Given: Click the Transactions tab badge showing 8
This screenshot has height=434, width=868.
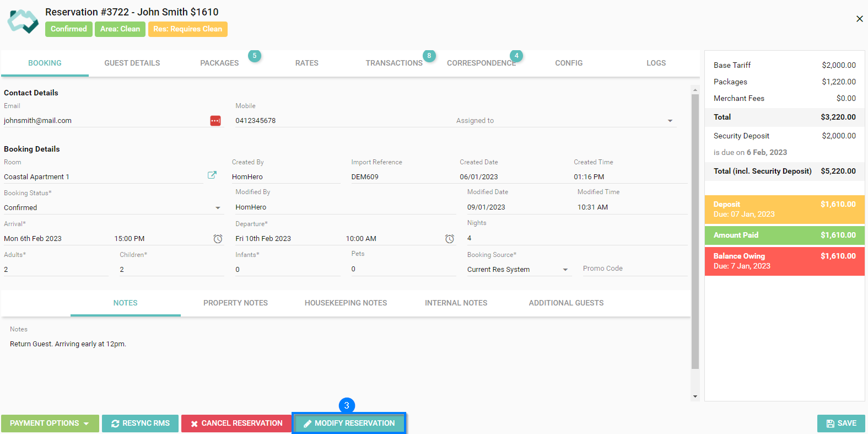Looking at the screenshot, I should (x=429, y=56).
